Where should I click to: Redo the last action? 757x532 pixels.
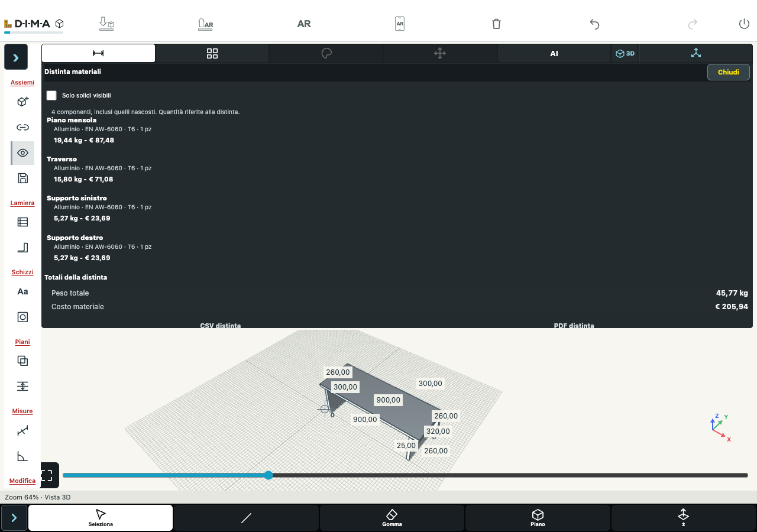[x=693, y=24]
